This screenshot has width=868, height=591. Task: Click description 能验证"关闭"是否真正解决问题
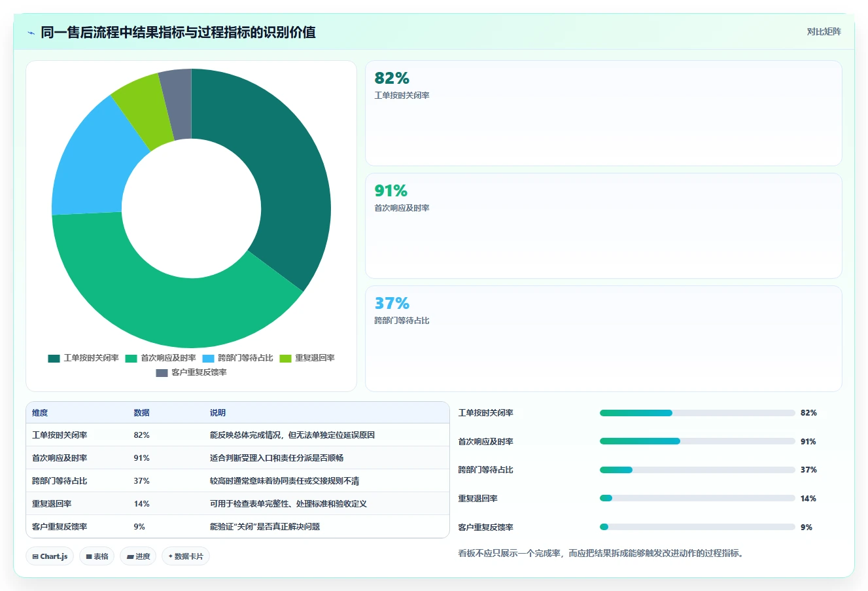tap(265, 527)
